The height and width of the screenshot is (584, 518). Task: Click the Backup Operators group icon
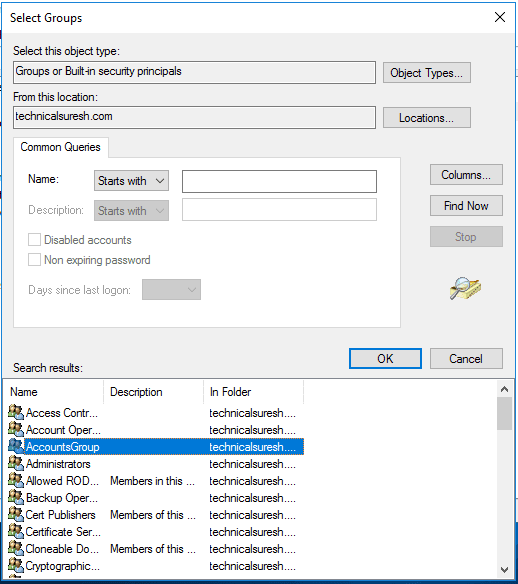tap(16, 497)
